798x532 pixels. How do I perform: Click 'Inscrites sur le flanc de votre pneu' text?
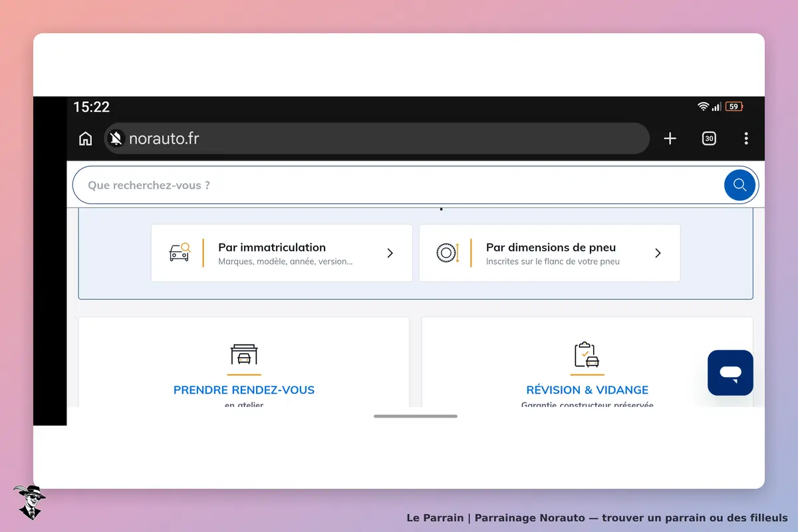553,262
